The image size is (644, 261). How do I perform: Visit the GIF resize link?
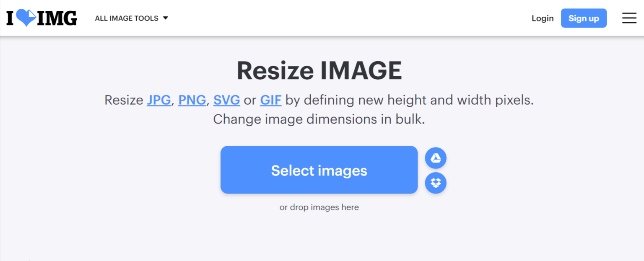click(270, 100)
